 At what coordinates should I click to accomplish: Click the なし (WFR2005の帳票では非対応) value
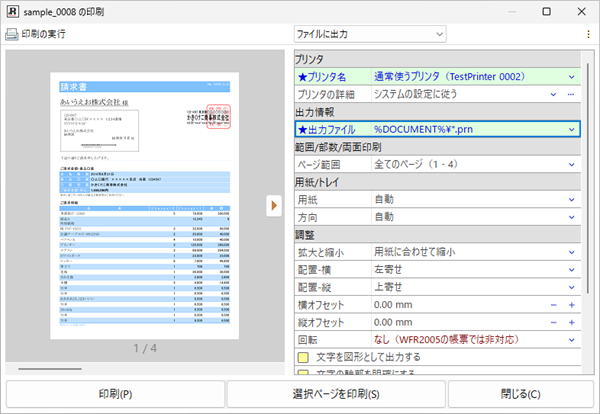(x=446, y=340)
